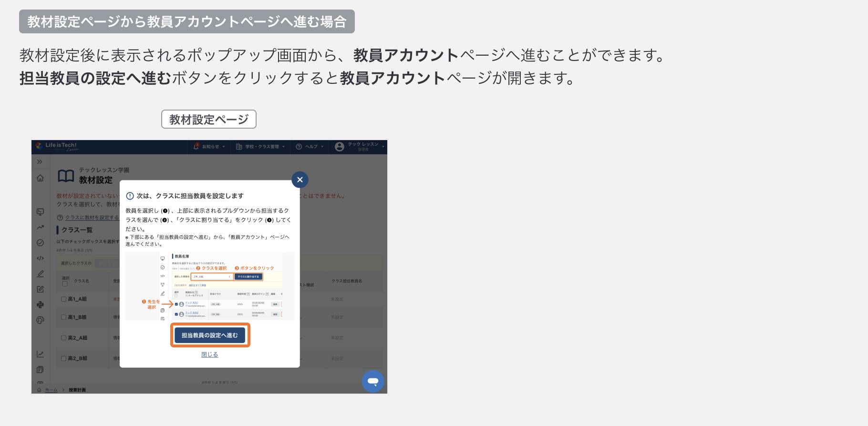This screenshot has width=868, height=426.
Task: Close the popup with the round X button
Action: (300, 180)
